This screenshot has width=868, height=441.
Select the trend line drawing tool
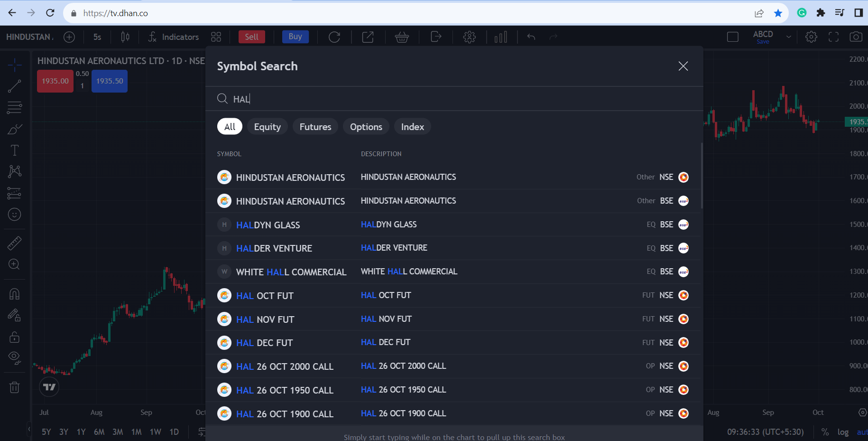tap(14, 86)
